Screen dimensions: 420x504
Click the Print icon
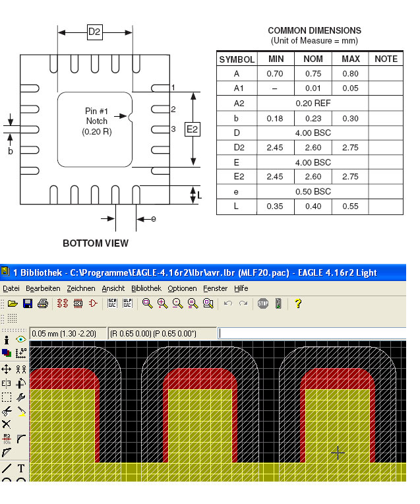pyautogui.click(x=43, y=303)
